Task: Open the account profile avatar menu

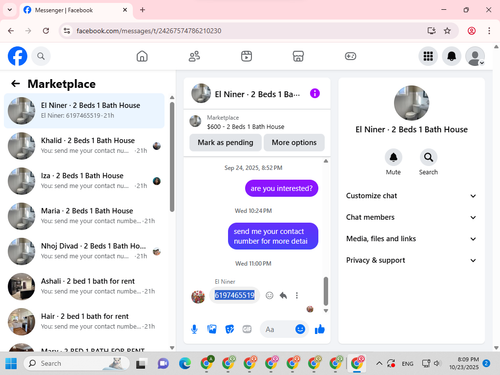Action: point(475,56)
